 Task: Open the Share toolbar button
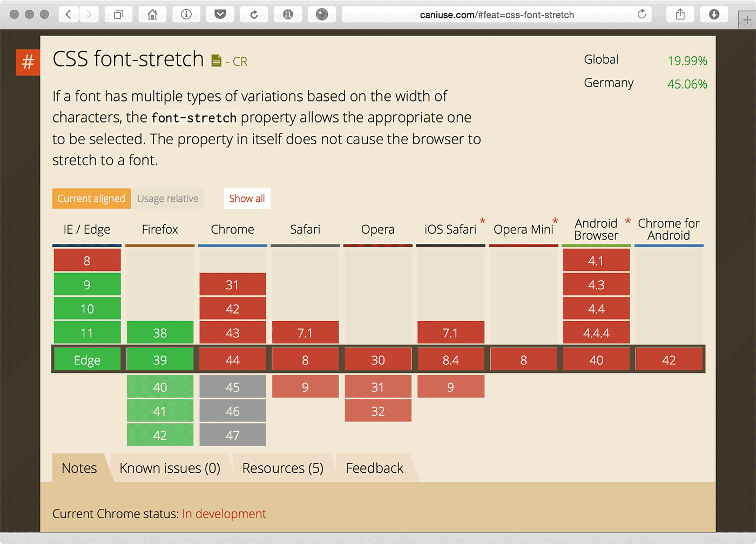point(680,15)
